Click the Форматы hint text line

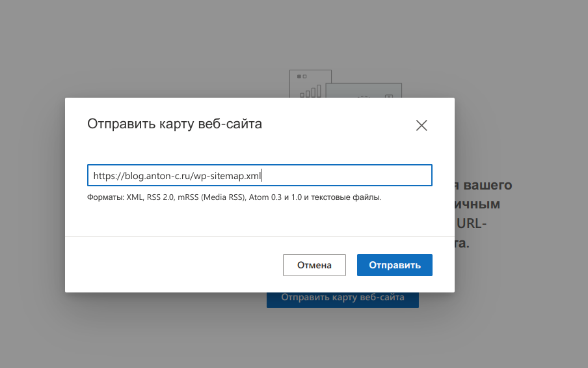click(x=234, y=197)
